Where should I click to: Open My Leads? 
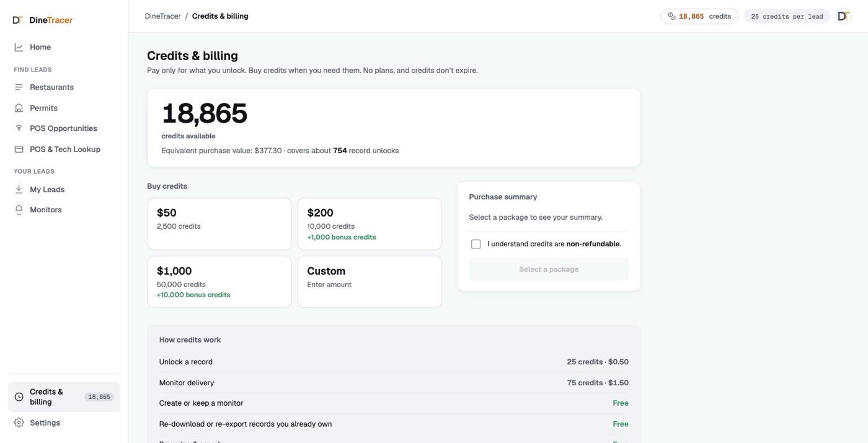64,189
